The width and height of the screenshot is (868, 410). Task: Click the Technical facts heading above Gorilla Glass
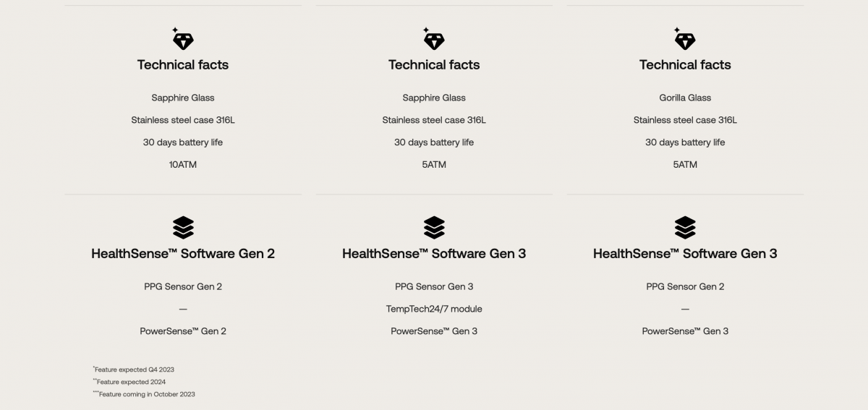685,65
